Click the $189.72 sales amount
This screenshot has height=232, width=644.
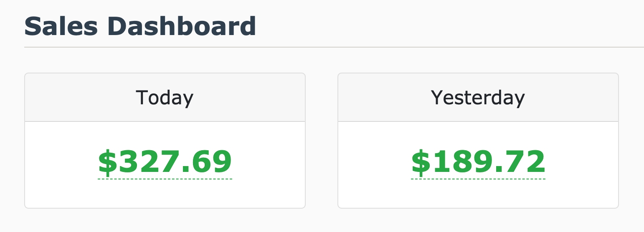point(478,162)
